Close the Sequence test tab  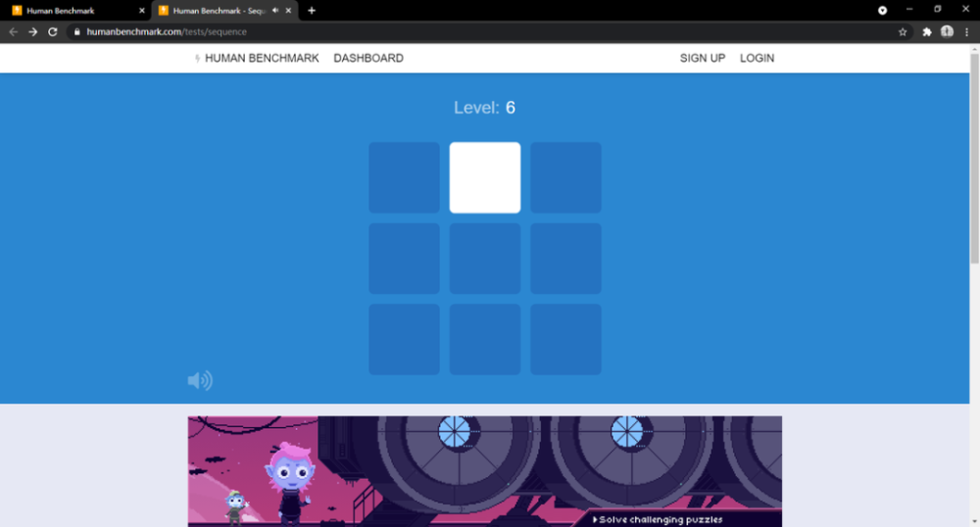(288, 11)
